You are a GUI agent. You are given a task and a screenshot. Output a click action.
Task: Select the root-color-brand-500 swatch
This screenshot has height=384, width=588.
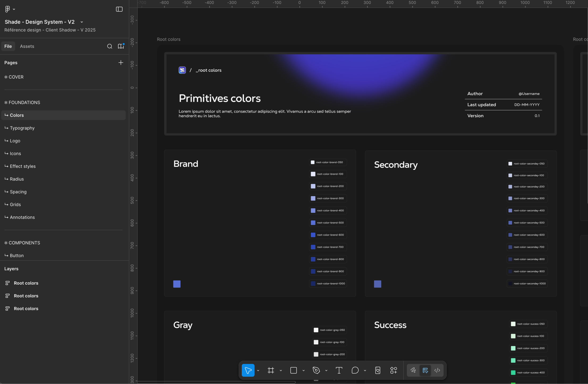[313, 223]
